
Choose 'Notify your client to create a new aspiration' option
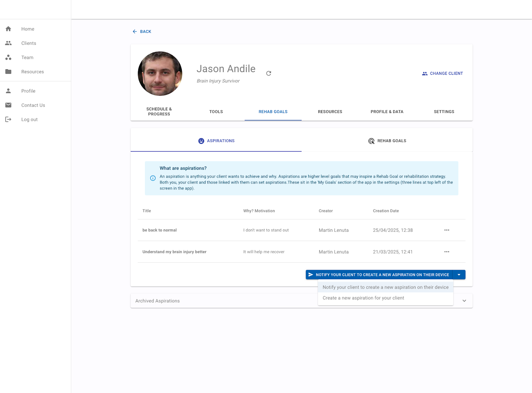[386, 287]
